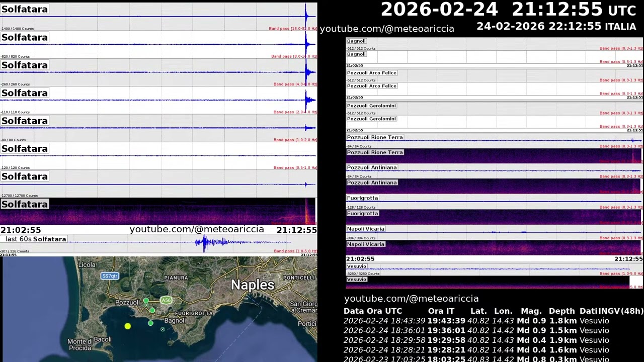Click the green marker just below the A56 shield
This screenshot has width=644, height=362.
click(x=152, y=311)
